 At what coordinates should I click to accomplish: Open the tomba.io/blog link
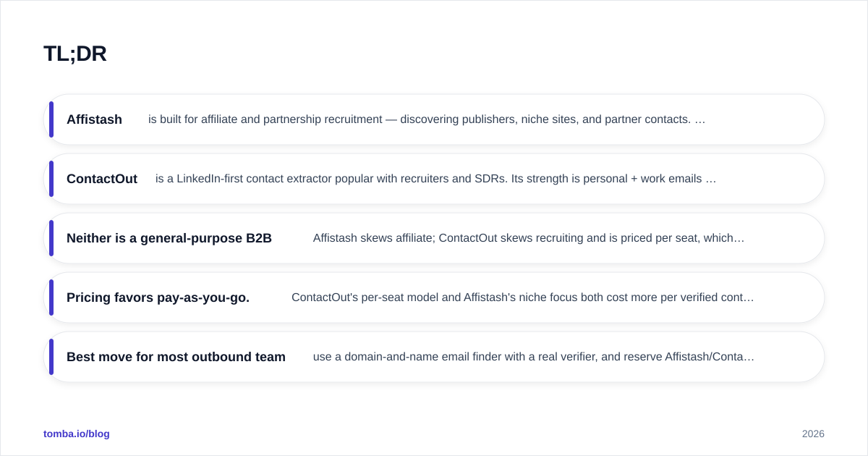coord(77,434)
